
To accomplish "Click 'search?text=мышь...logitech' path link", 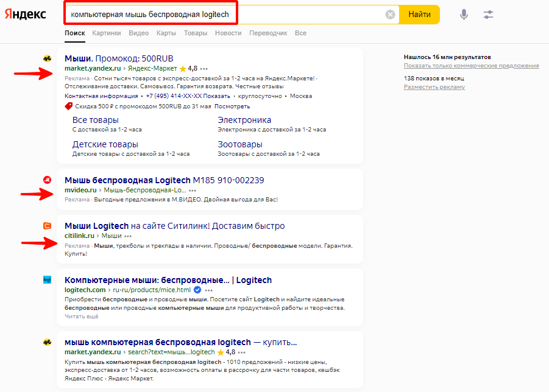I will tap(171, 352).
